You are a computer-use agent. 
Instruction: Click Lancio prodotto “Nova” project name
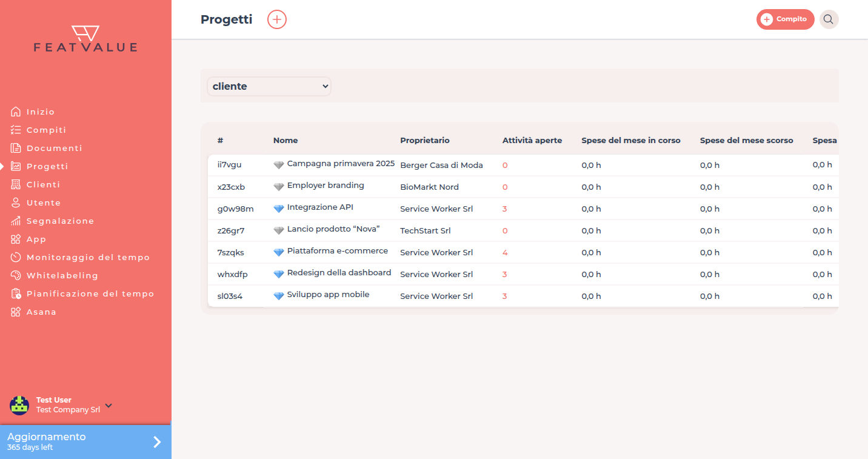[x=333, y=229]
